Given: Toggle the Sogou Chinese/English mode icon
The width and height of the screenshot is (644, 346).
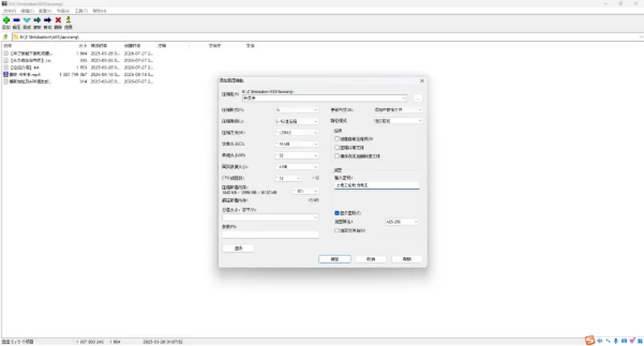Looking at the screenshot, I should click(600, 341).
